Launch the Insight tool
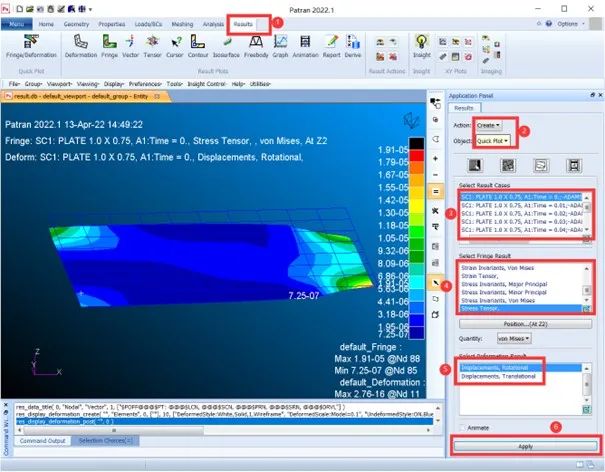 click(422, 47)
